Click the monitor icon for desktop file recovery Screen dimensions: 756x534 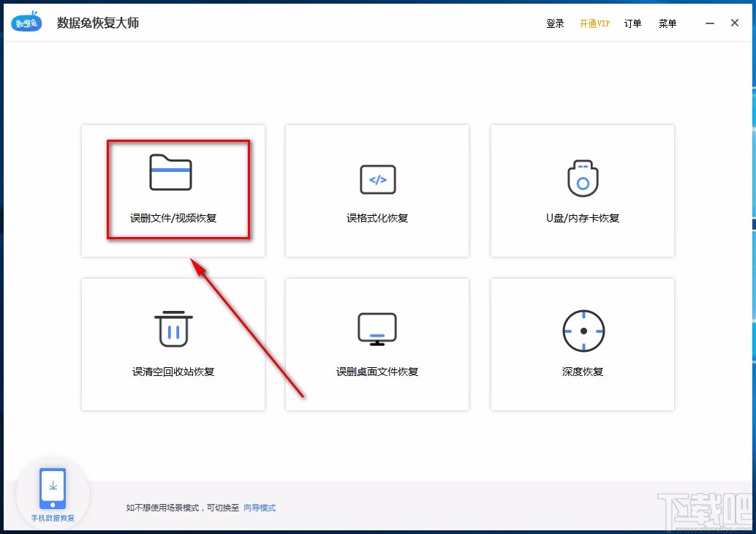(377, 329)
